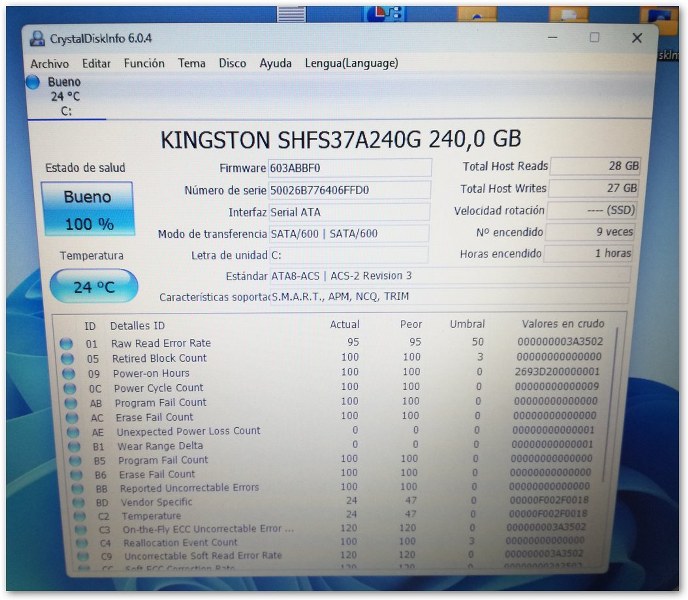Open the Editar menu
The image size is (688, 600).
click(96, 64)
